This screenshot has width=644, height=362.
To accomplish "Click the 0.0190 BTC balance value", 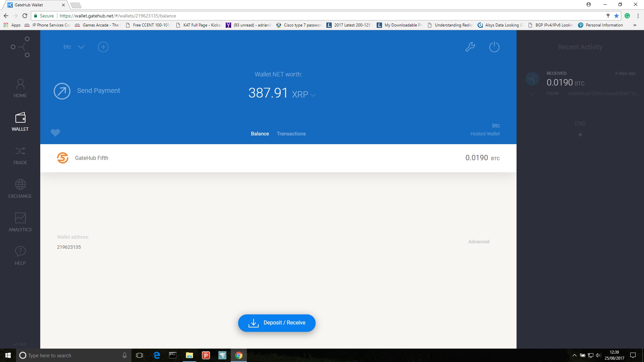I will coord(482,158).
